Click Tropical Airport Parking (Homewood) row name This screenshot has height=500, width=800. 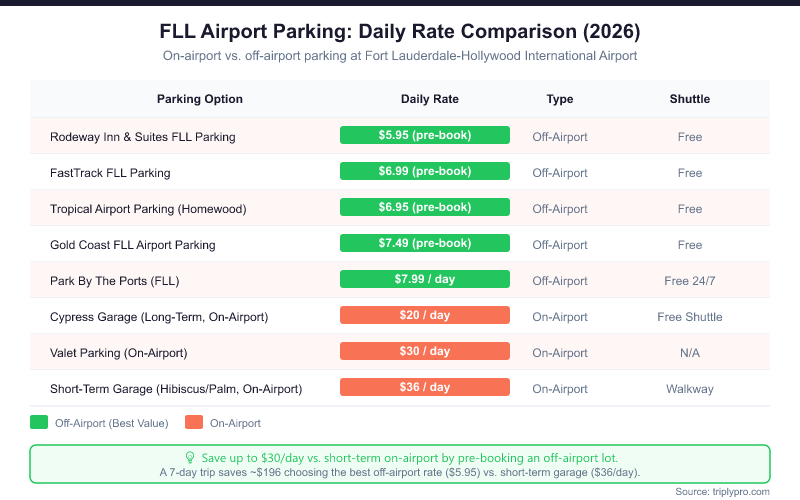(x=147, y=209)
